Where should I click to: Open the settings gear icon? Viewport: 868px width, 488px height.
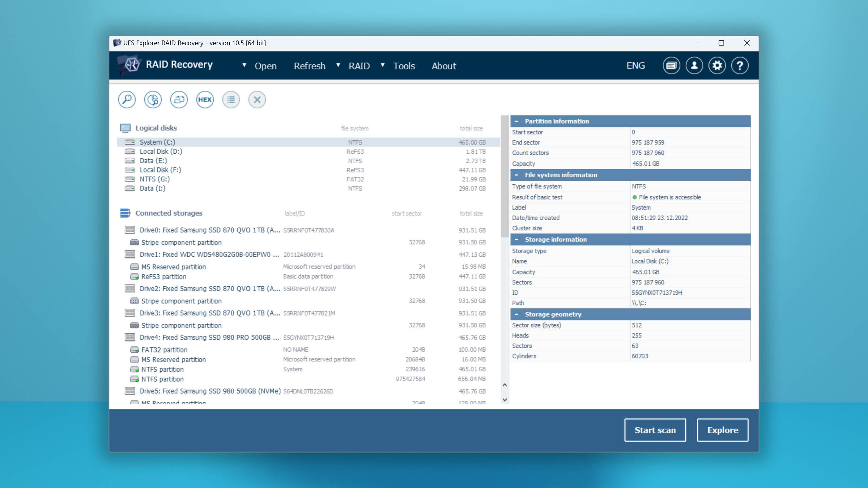click(717, 65)
